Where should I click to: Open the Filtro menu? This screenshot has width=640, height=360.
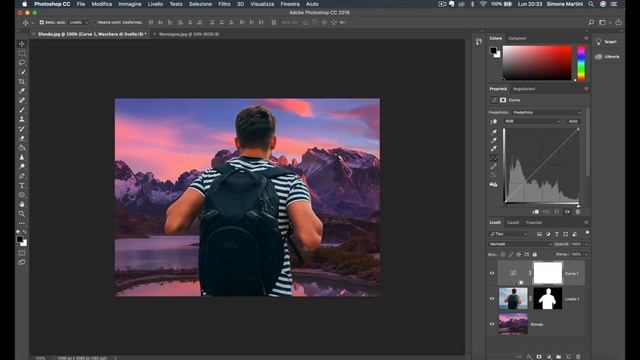point(224,4)
